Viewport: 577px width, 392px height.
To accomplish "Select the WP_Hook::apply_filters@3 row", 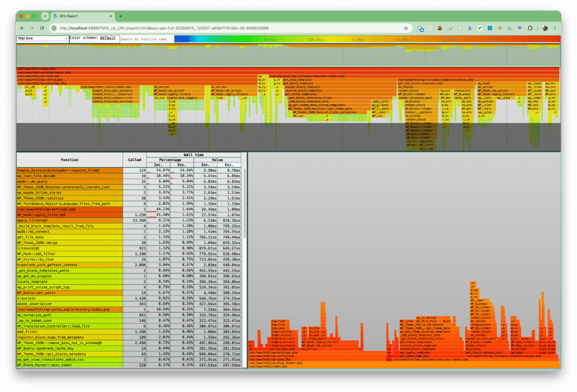I will coord(129,215).
